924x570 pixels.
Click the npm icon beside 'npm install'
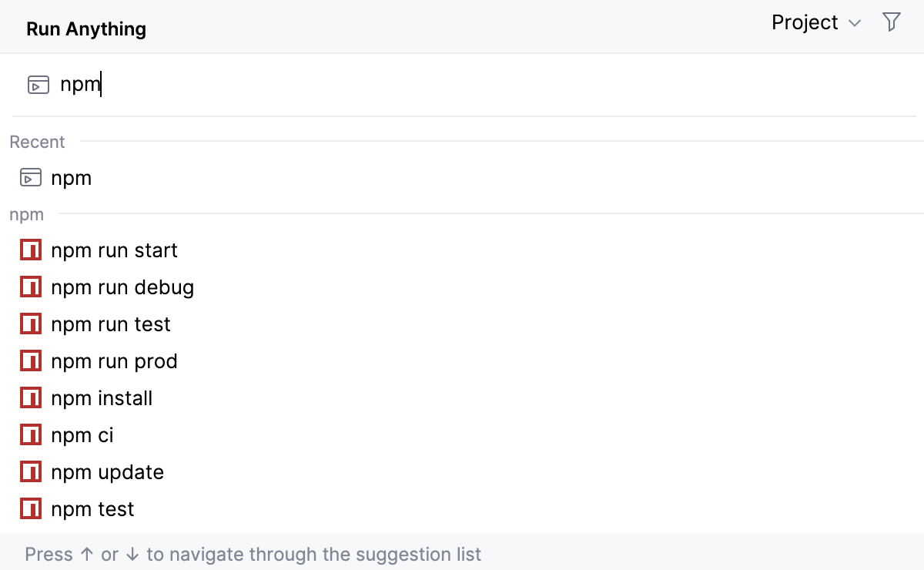tap(30, 397)
